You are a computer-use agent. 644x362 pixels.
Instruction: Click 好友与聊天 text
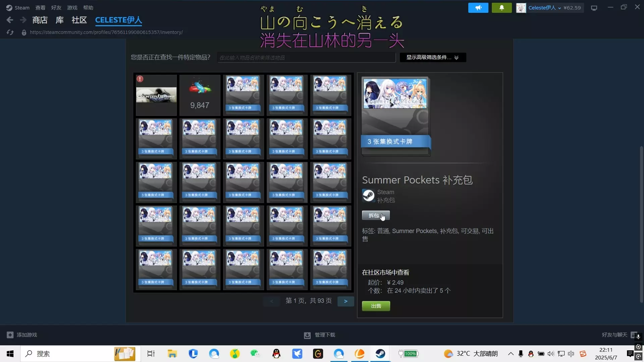(614, 335)
